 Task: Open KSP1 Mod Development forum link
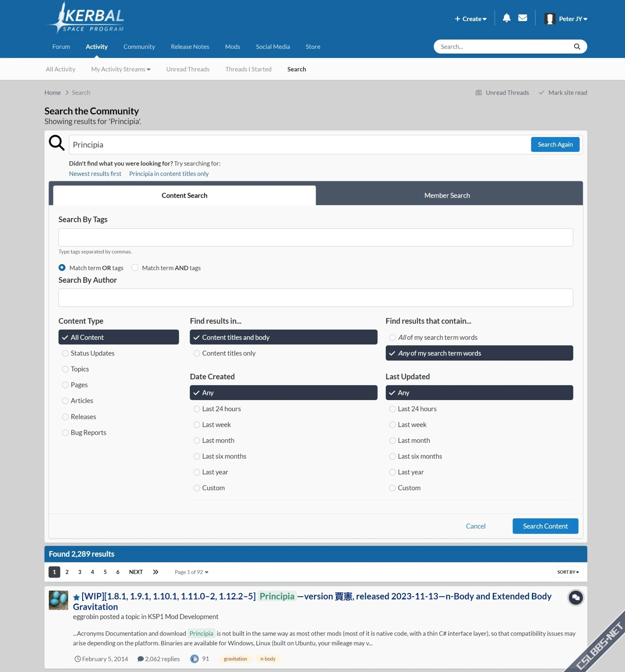tap(183, 617)
